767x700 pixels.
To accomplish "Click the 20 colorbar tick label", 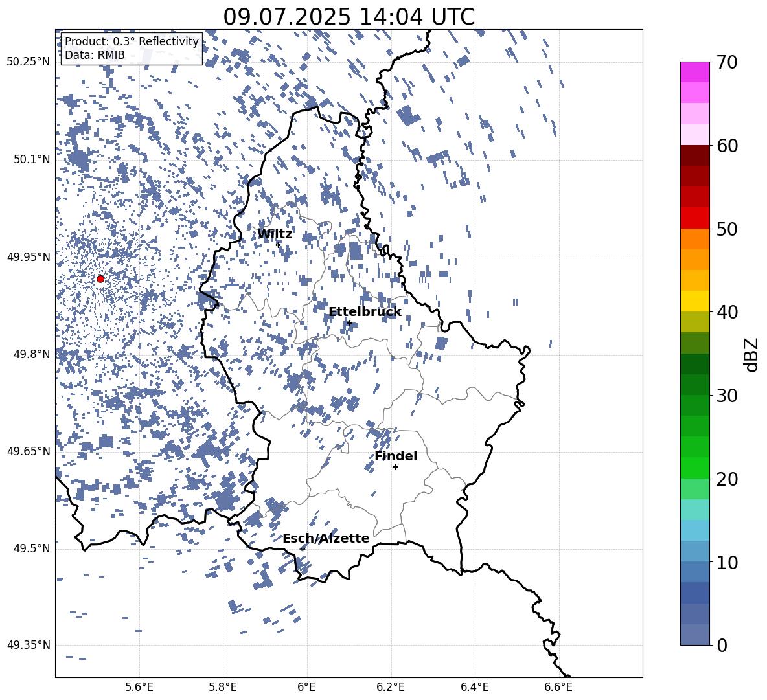I will pos(727,479).
